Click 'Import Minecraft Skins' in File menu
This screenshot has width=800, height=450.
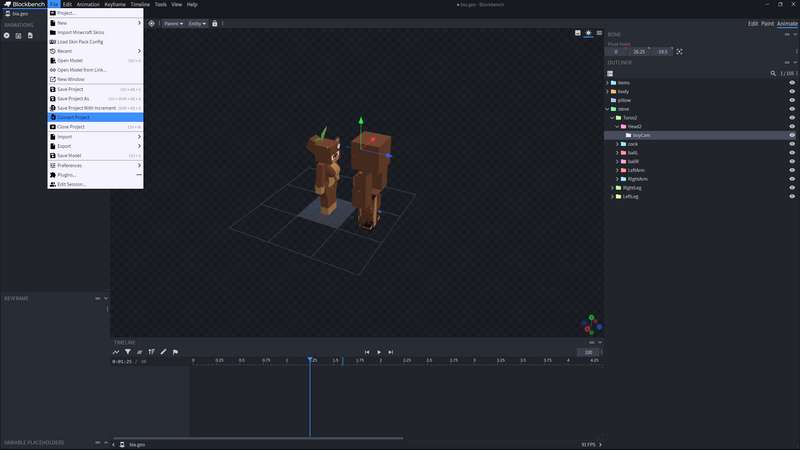tap(95, 32)
